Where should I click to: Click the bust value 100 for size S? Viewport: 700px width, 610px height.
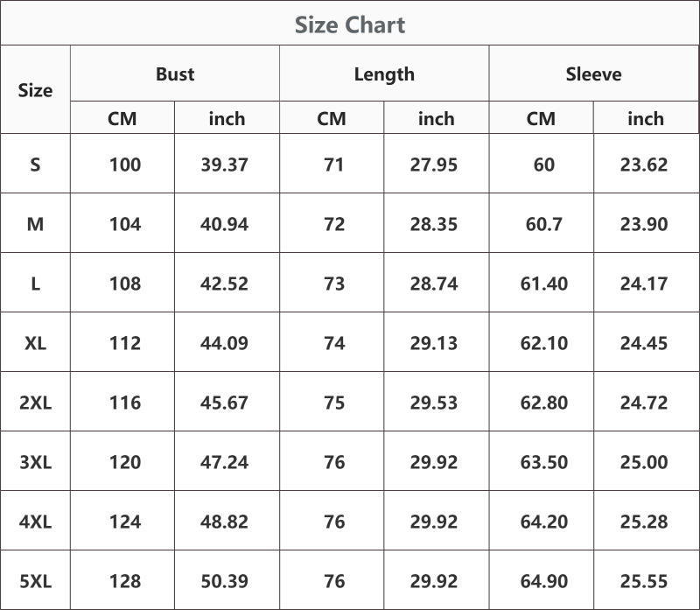(125, 165)
